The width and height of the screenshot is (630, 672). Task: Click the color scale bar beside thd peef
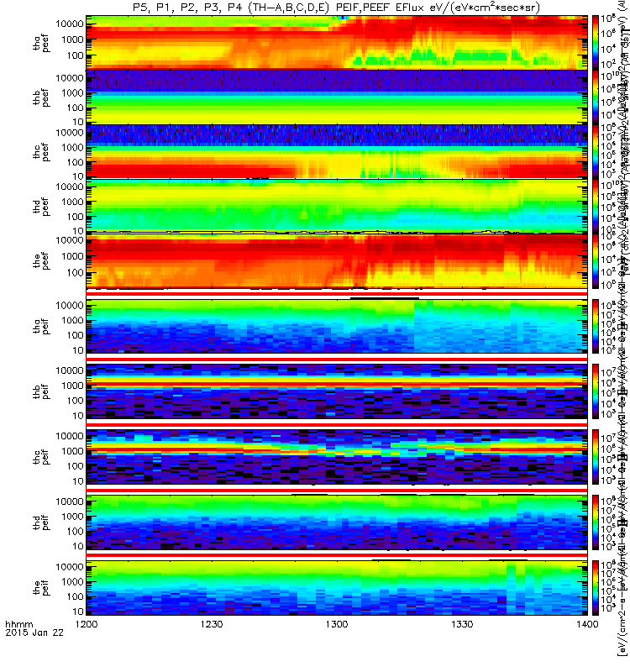tap(596, 206)
